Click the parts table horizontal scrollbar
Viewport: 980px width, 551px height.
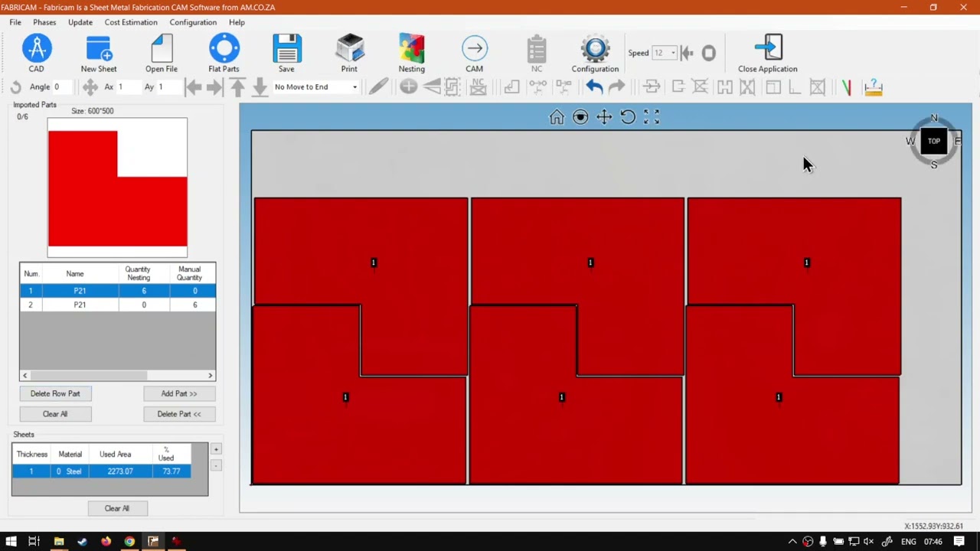pyautogui.click(x=117, y=376)
